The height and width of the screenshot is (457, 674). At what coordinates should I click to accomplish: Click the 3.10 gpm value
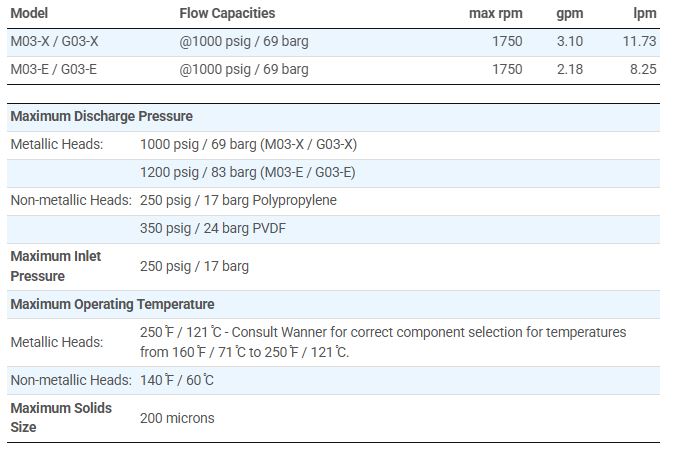click(570, 41)
